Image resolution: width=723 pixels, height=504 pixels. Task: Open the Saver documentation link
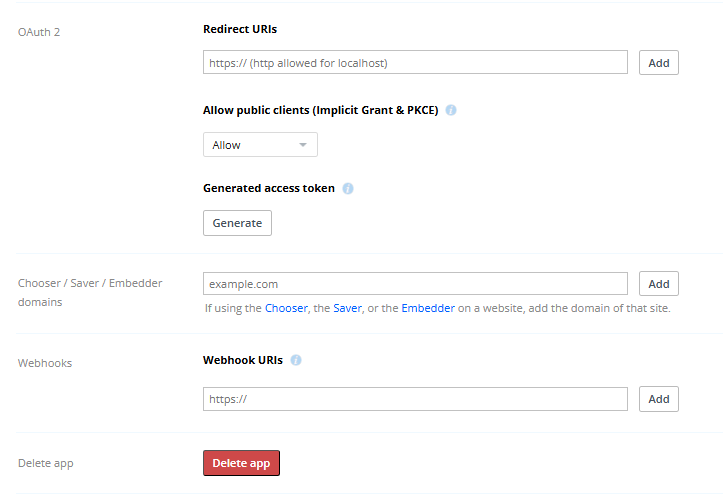[x=348, y=309]
